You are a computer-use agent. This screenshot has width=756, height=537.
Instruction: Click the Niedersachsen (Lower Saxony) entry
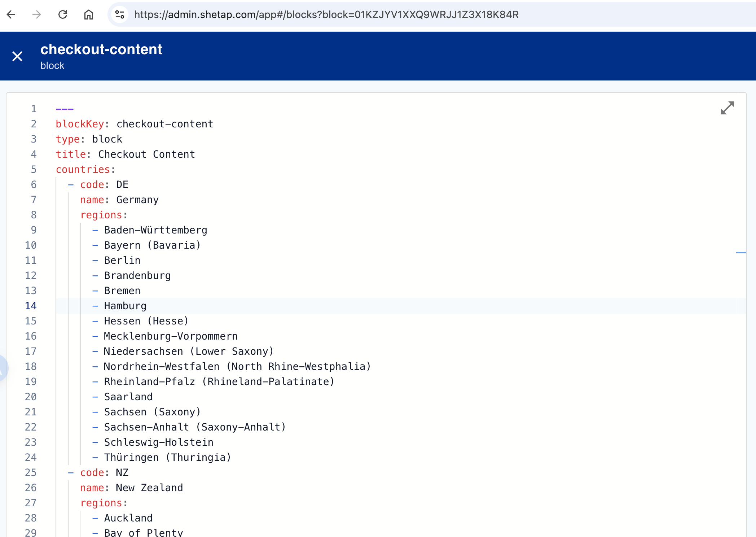[189, 351]
